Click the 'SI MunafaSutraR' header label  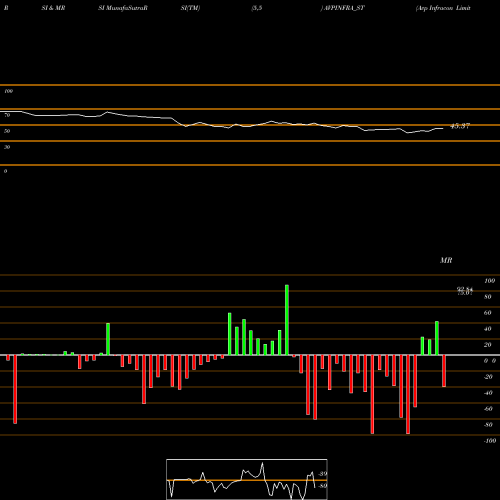coord(123,8)
